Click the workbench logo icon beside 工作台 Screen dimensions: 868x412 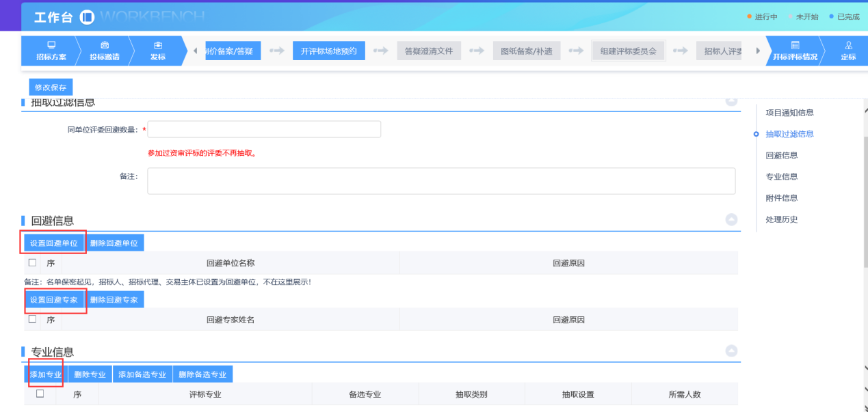(x=87, y=16)
